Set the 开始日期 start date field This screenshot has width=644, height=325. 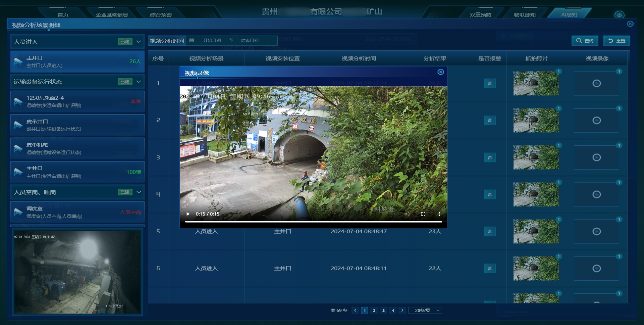[212, 40]
